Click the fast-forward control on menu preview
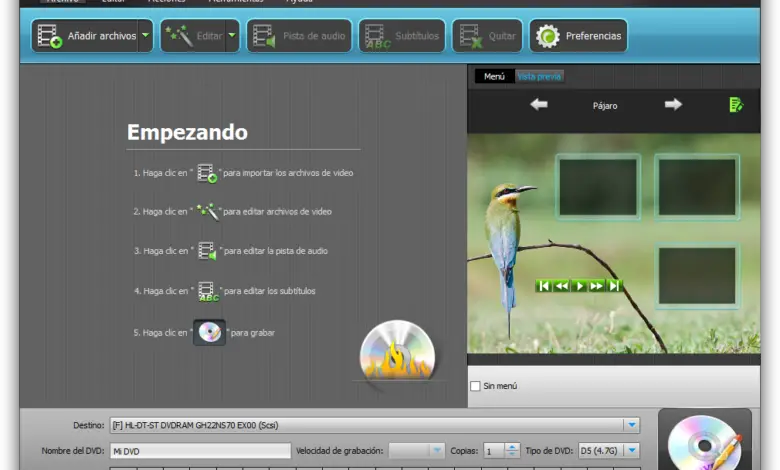 pyautogui.click(x=596, y=286)
